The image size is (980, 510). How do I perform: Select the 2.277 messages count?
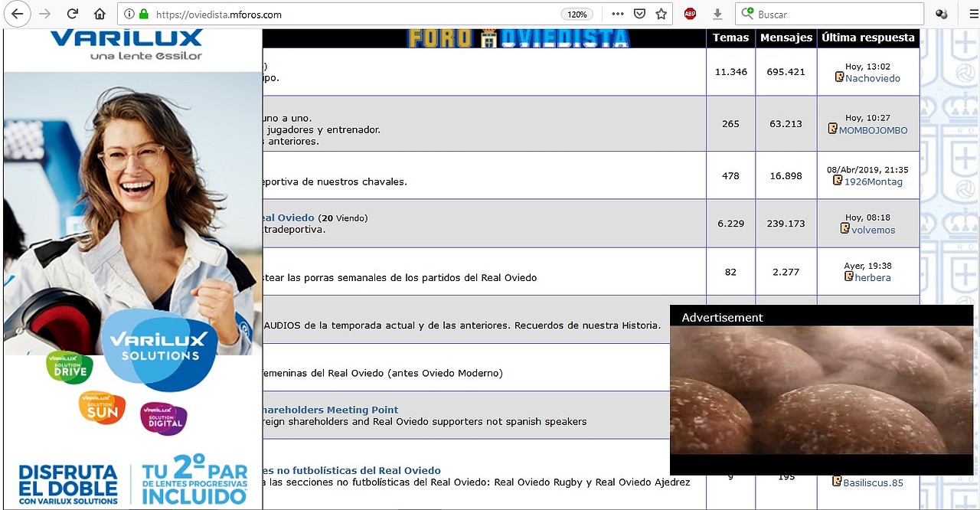click(x=786, y=271)
